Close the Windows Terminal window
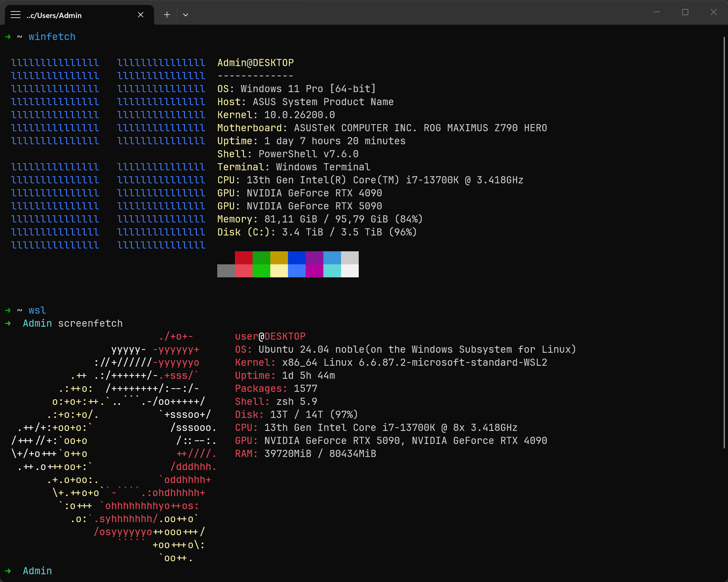Viewport: 728px width, 582px height. [713, 12]
